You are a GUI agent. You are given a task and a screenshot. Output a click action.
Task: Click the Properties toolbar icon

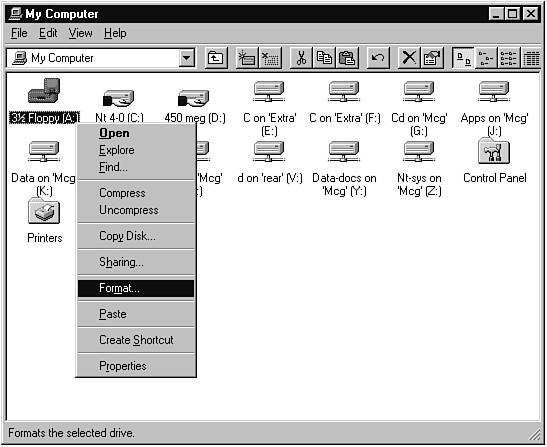432,58
